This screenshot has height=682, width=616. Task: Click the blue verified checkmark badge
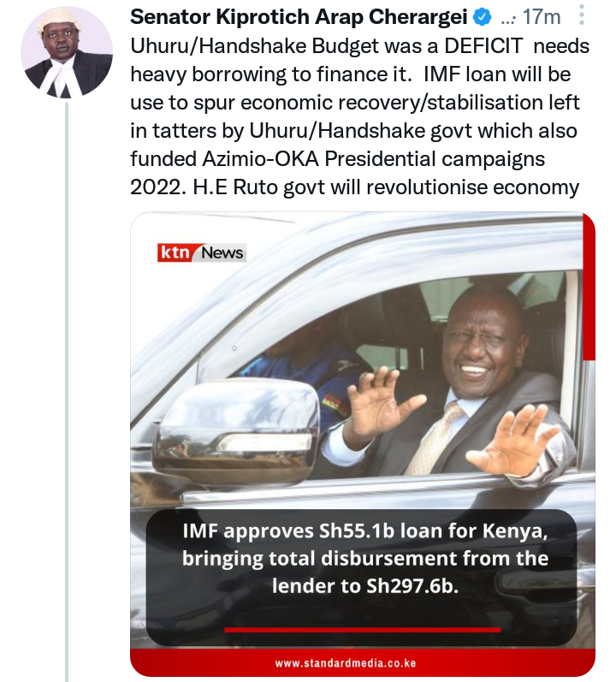(x=483, y=17)
